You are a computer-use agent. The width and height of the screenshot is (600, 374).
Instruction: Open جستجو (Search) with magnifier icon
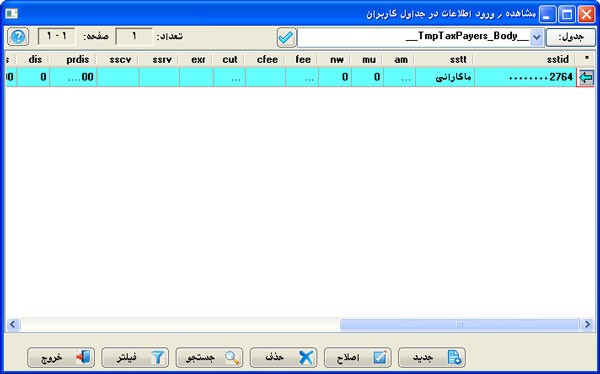(209, 358)
